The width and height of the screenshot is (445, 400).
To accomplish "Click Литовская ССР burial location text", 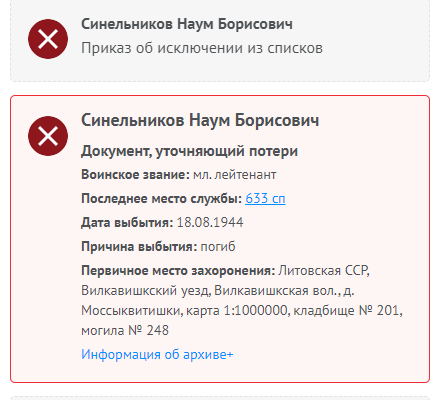I will pyautogui.click(x=324, y=270).
